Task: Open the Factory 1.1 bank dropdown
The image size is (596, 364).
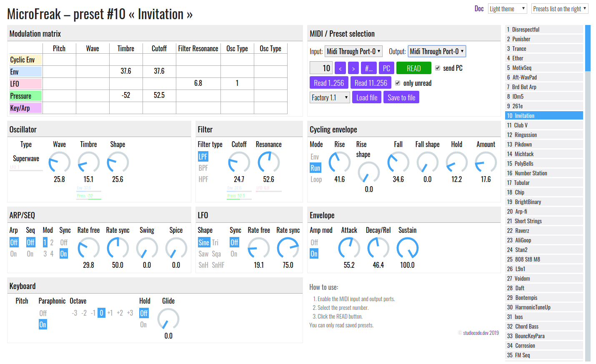Action: (x=330, y=97)
